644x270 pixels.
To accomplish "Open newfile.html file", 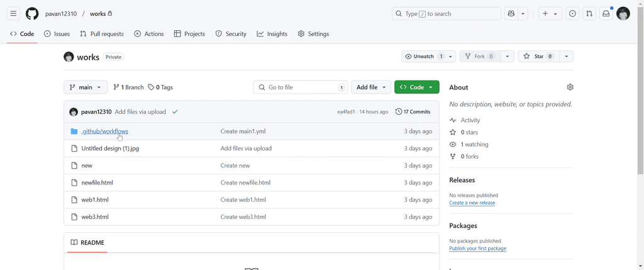I will pos(97,183).
